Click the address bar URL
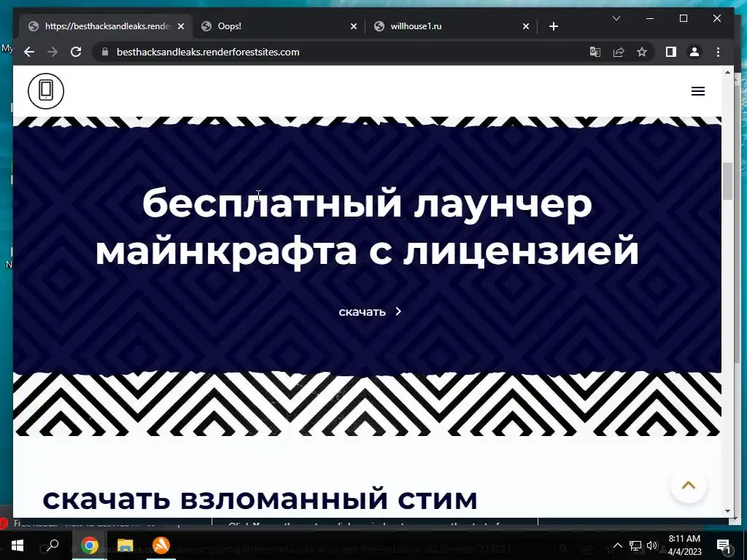Screen dimensions: 747x560 [208, 52]
